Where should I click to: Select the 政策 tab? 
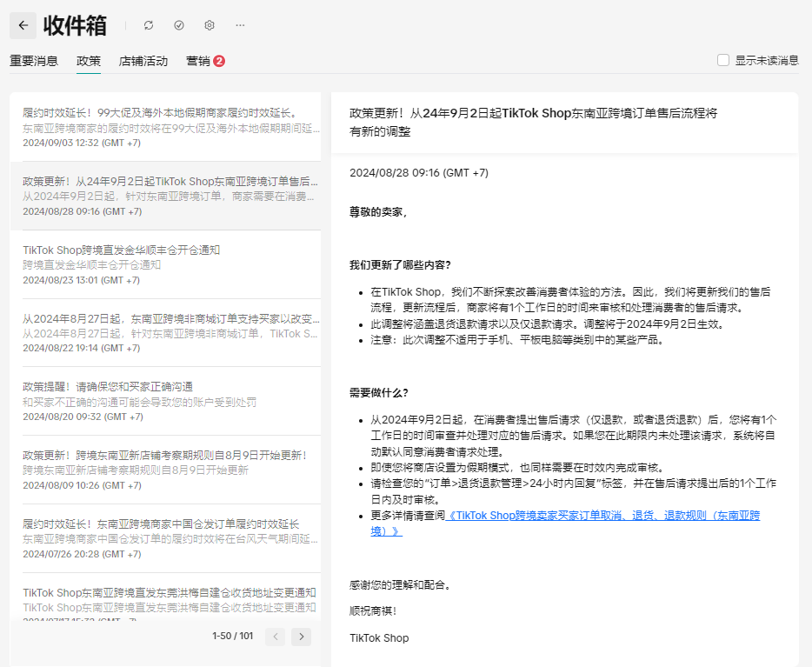point(89,61)
